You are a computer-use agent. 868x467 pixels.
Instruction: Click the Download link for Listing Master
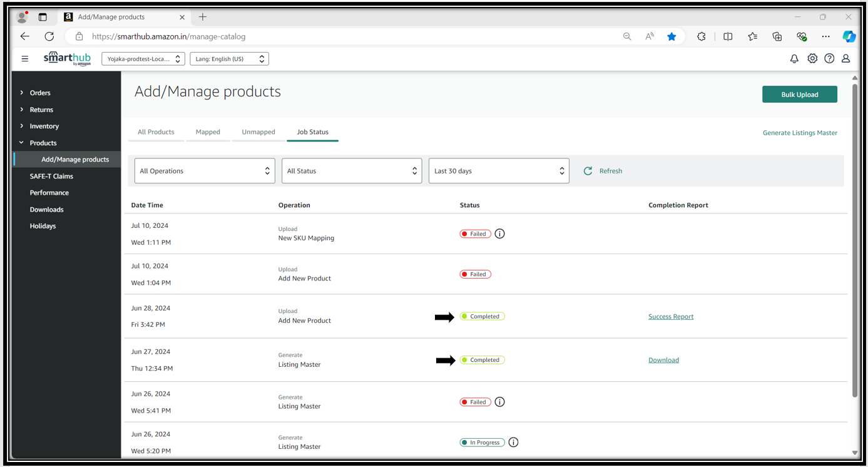663,360
